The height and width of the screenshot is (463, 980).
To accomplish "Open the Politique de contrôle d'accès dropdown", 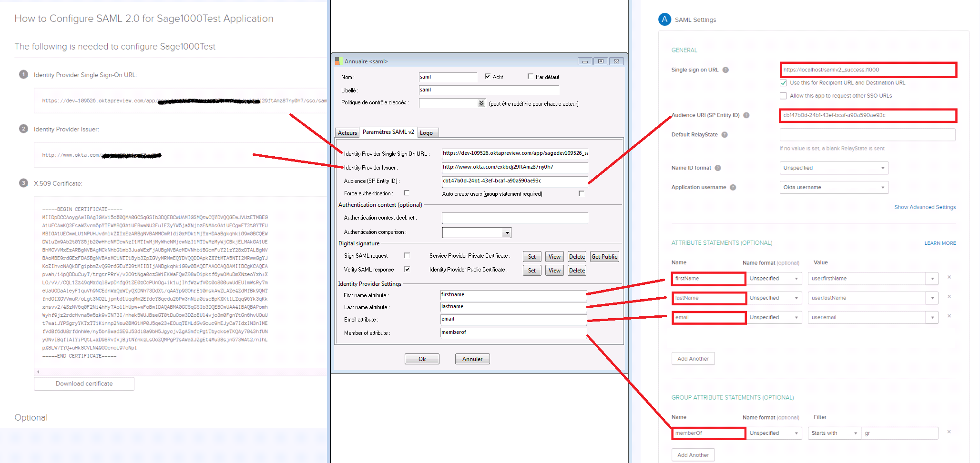I will coord(481,103).
